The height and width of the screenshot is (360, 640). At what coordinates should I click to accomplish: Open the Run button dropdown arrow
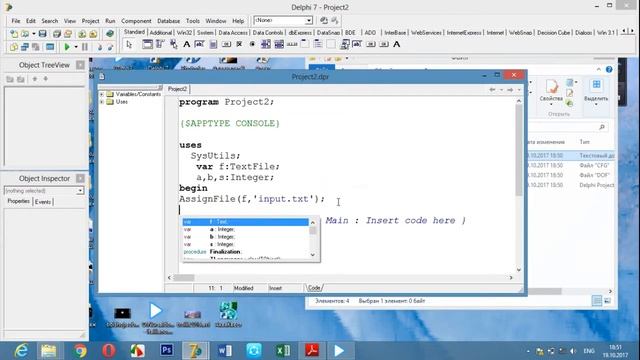tap(76, 47)
